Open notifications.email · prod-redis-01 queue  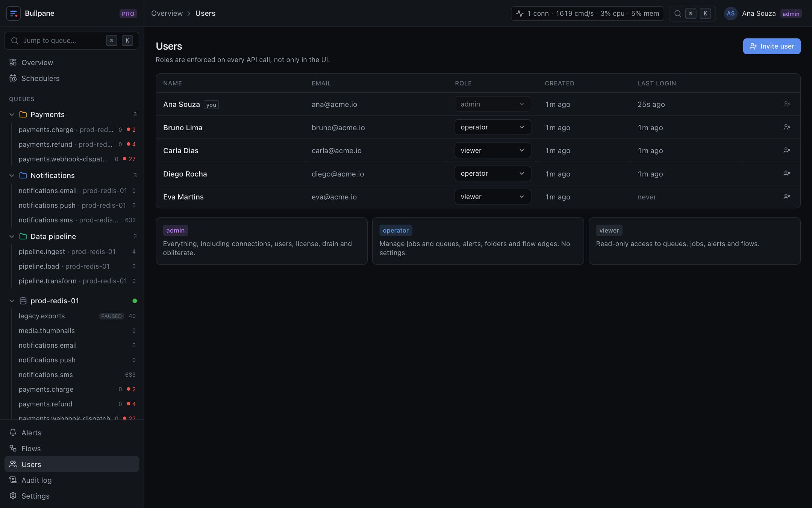click(76, 190)
